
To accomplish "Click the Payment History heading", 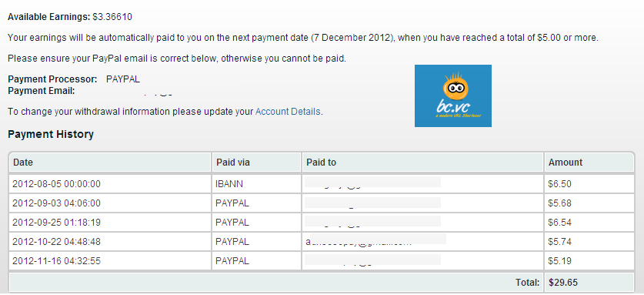I will (x=51, y=135).
